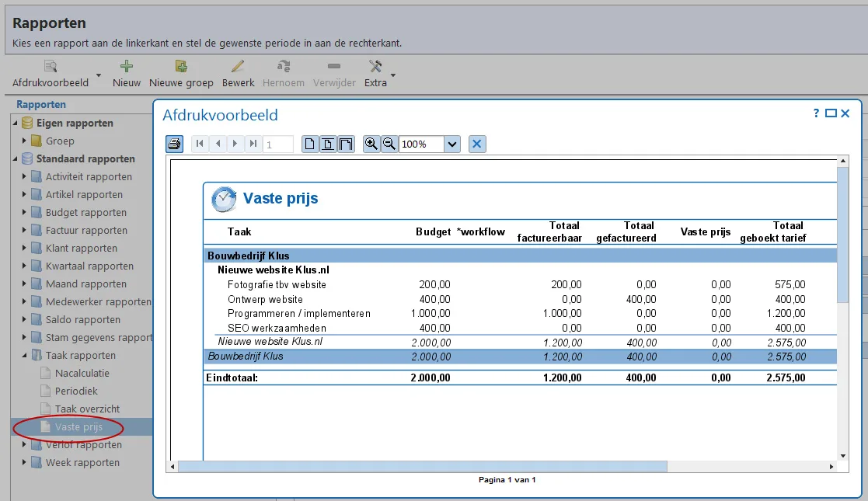Collapse the Taak rapporten folder
Image resolution: width=868 pixels, height=501 pixels.
point(24,355)
